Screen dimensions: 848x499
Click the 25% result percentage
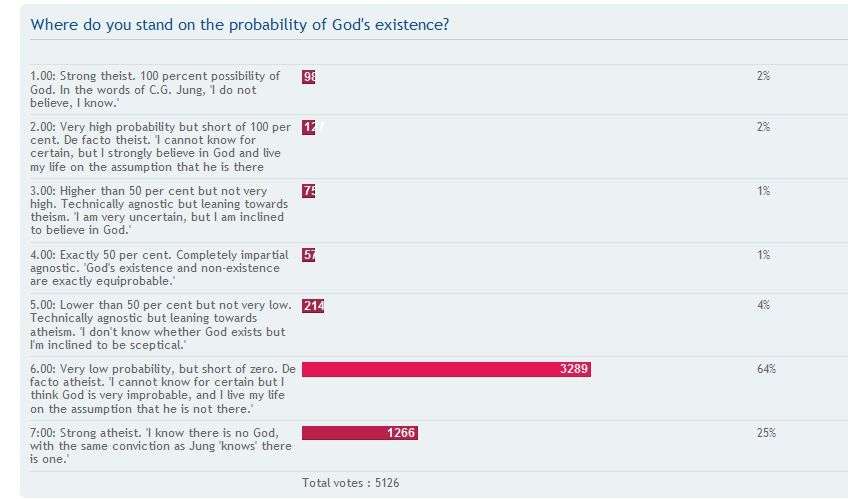tap(766, 433)
